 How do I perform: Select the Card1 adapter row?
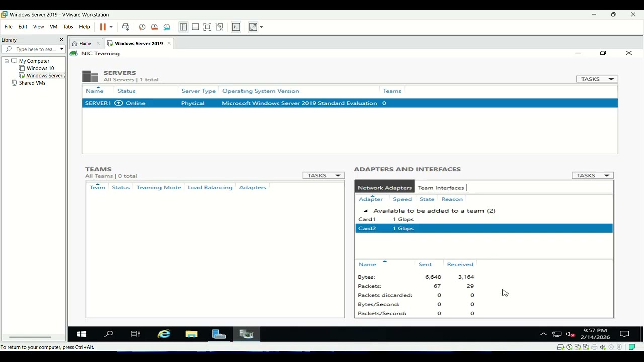[484, 219]
